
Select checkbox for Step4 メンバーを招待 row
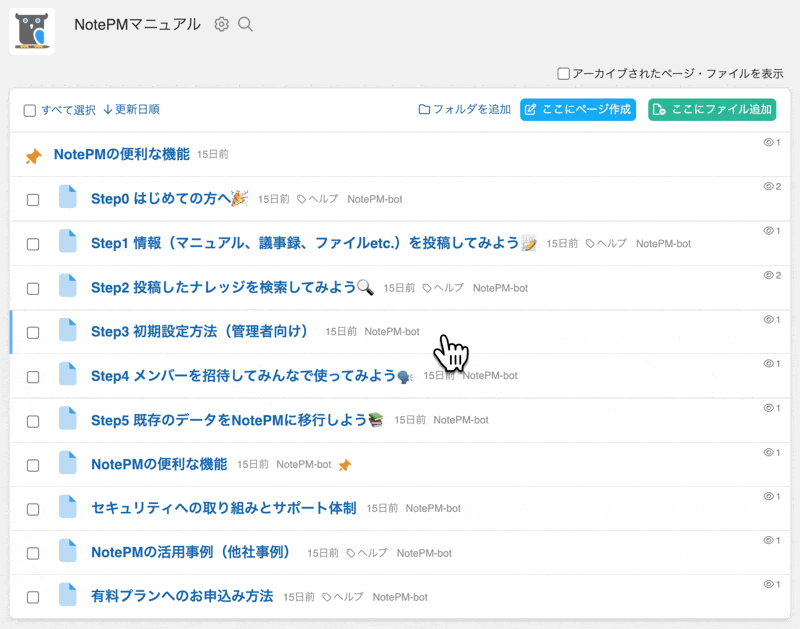[33, 376]
